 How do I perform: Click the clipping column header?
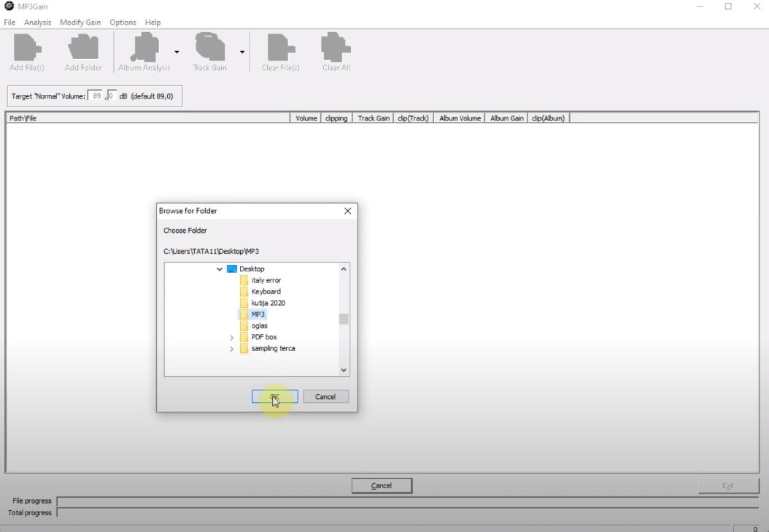tap(336, 118)
